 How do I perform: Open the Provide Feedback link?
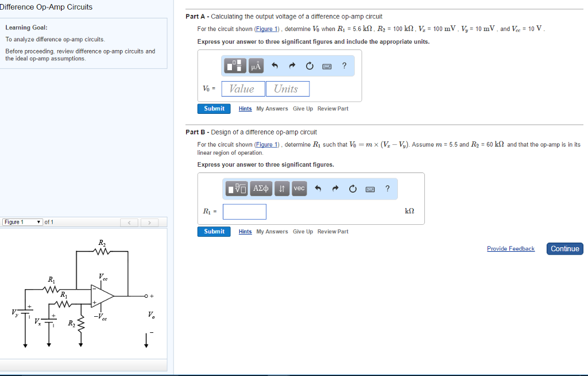coord(510,248)
